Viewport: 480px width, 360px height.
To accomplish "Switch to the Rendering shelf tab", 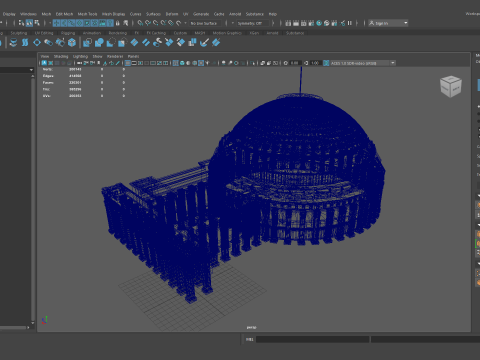I will pos(118,33).
